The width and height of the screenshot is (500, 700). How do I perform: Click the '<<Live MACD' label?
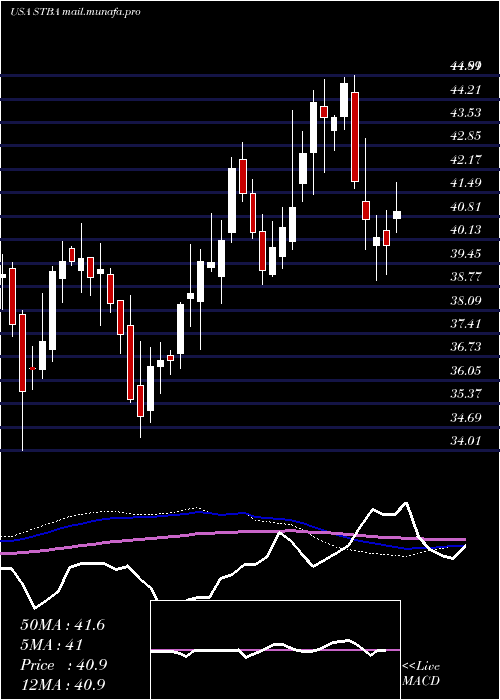pos(421,673)
